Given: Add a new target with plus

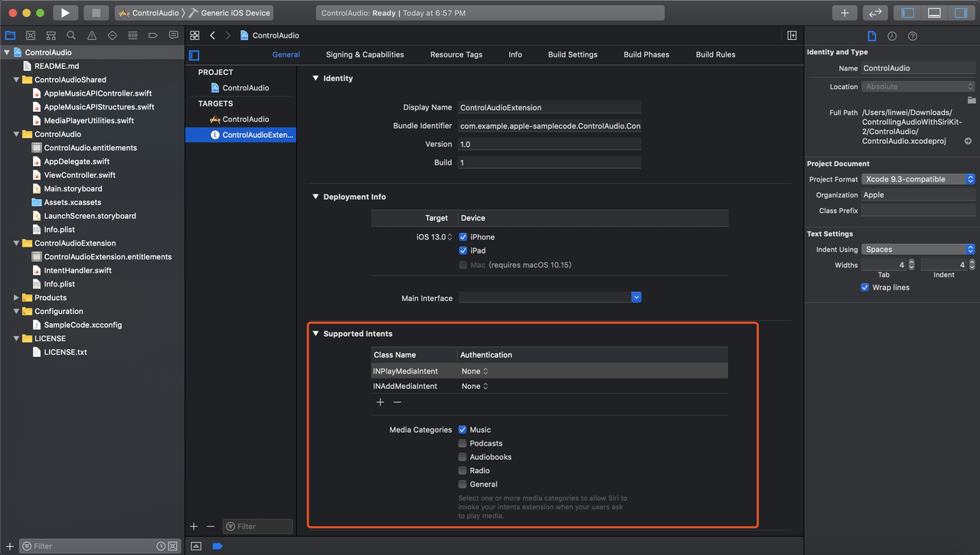Looking at the screenshot, I should pos(194,527).
